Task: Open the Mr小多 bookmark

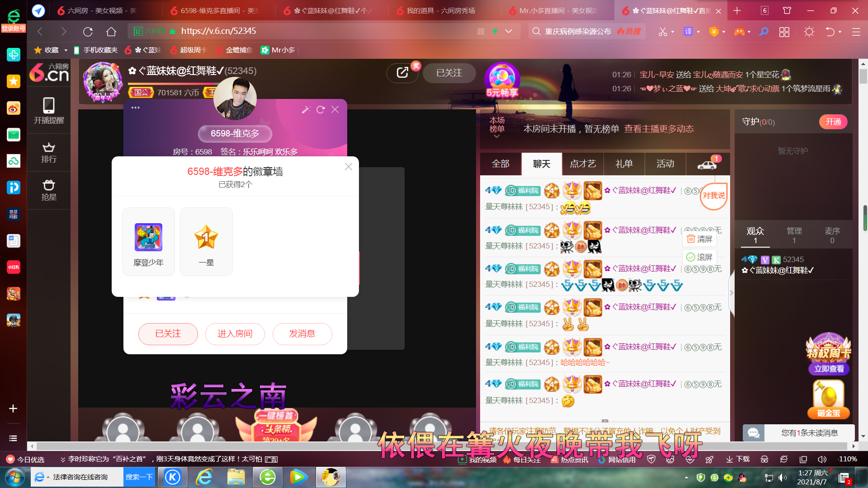Action: point(278,50)
